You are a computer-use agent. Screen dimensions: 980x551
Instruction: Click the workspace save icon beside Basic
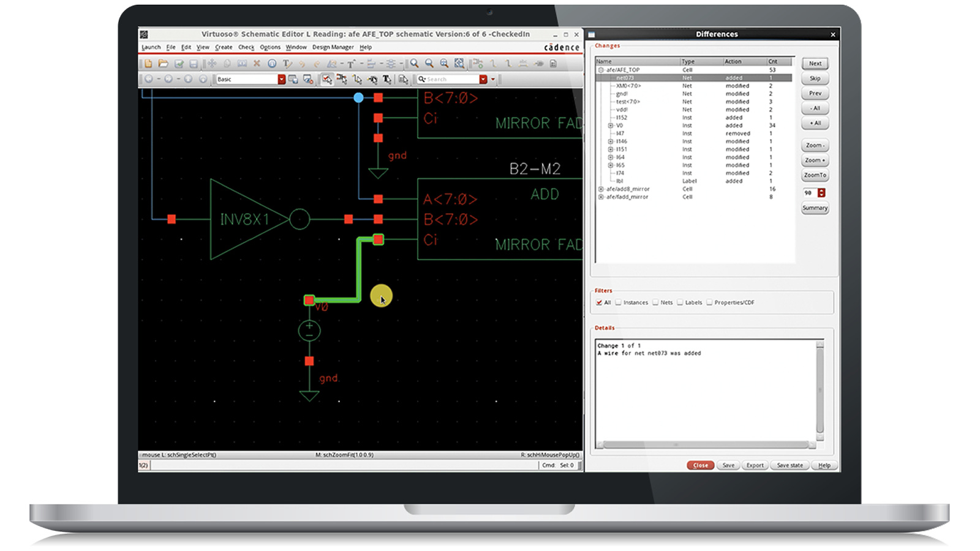tap(293, 79)
